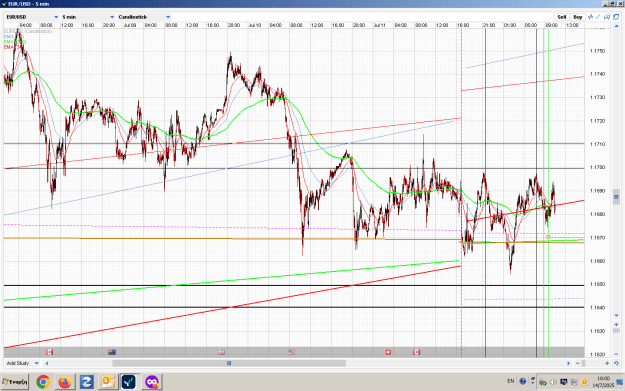
Task: Launch Firefox from the taskbar
Action: click(x=65, y=382)
